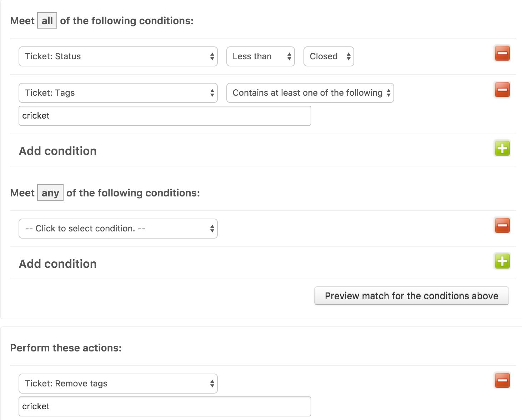Click 'Preview match for the conditions above'

(x=411, y=296)
